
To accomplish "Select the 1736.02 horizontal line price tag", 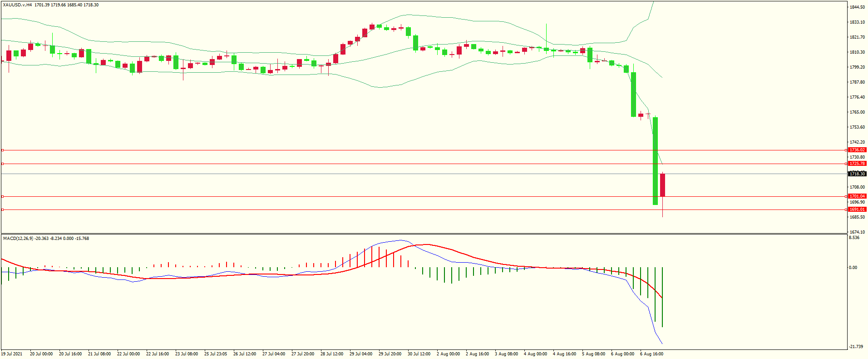I will click(x=858, y=150).
